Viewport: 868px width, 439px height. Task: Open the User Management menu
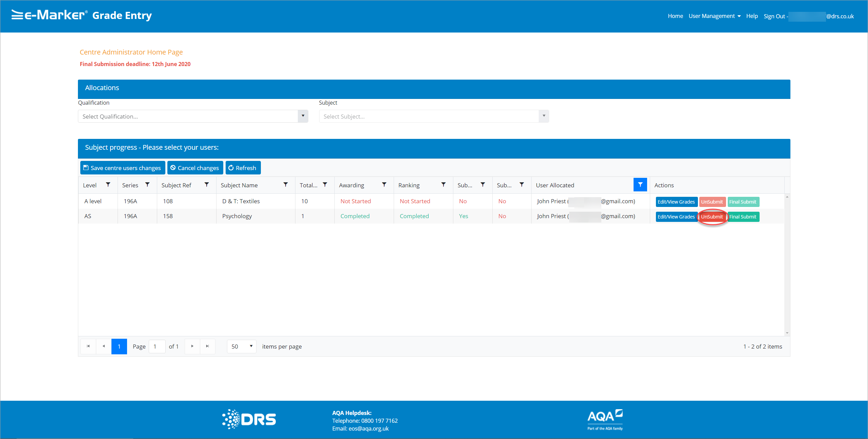[714, 16]
